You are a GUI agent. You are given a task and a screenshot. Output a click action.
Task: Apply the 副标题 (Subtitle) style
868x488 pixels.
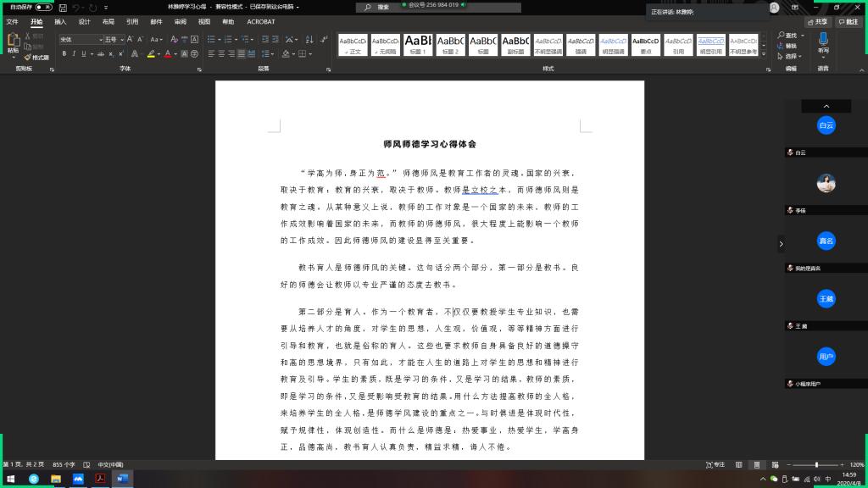point(515,45)
